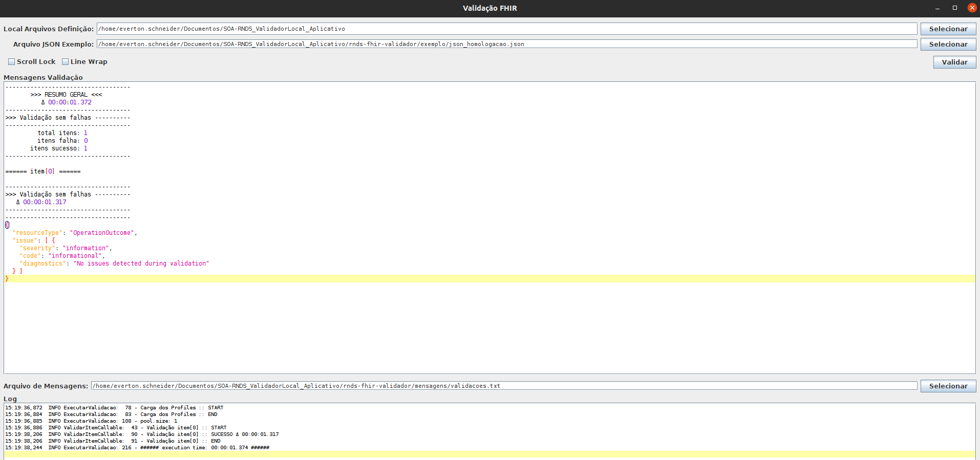Click log line "pool.size: 1"

tap(91, 421)
